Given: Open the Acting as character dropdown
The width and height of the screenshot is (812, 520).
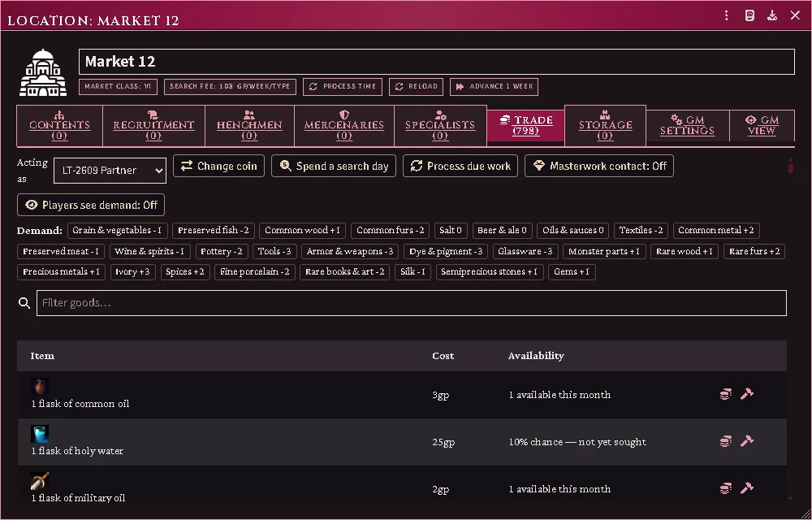Looking at the screenshot, I should [110, 171].
